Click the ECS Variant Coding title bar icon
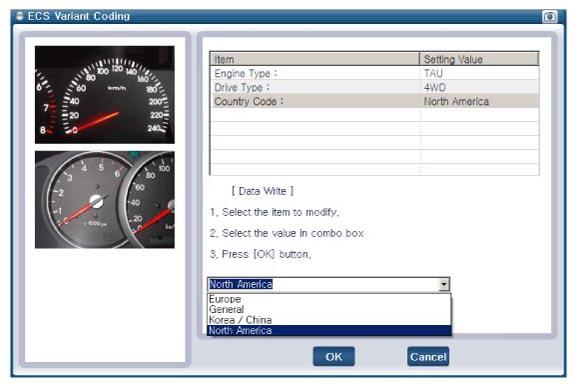The width and height of the screenshot is (577, 387). (x=20, y=16)
